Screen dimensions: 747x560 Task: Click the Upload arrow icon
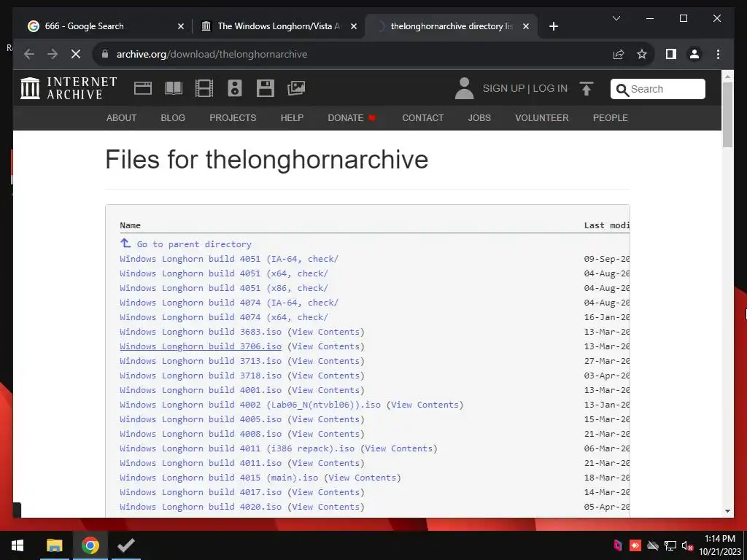pyautogui.click(x=587, y=88)
